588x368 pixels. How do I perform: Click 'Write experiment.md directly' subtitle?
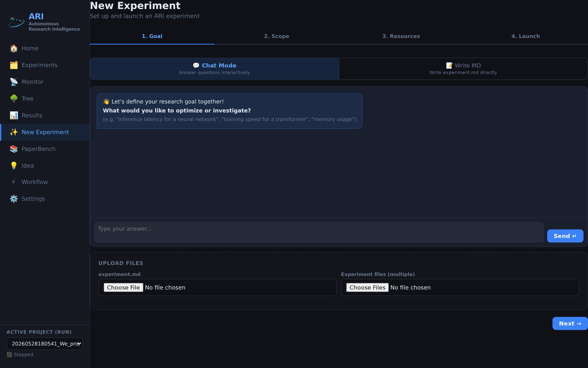463,73
